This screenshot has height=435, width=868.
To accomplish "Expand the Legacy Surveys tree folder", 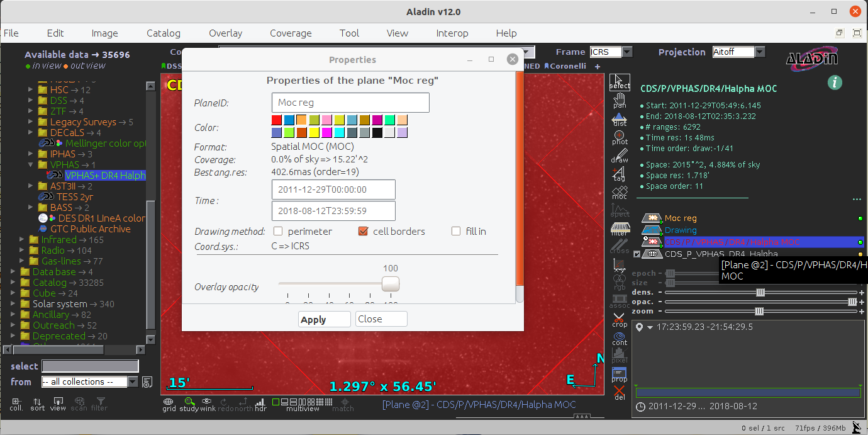I will pos(31,122).
